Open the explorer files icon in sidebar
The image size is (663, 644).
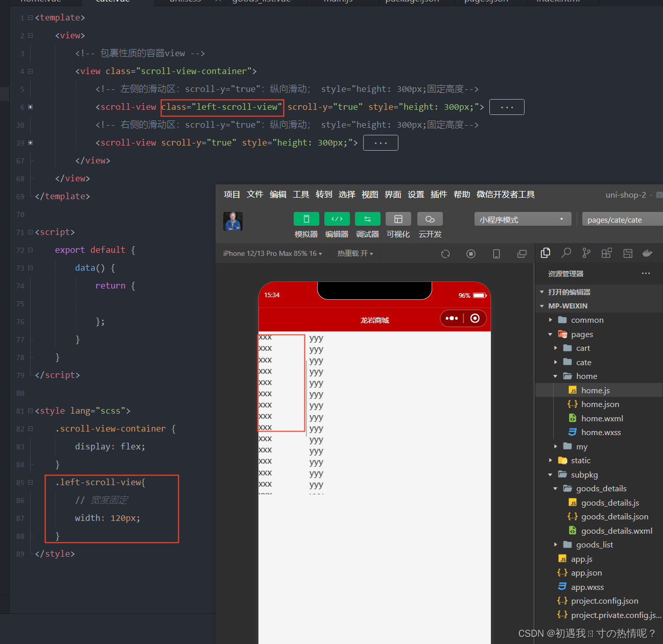coord(546,253)
